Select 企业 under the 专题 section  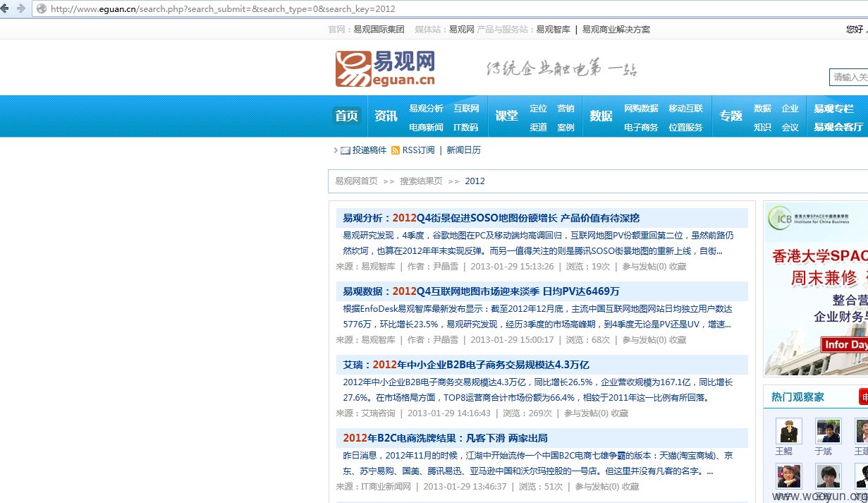point(790,109)
